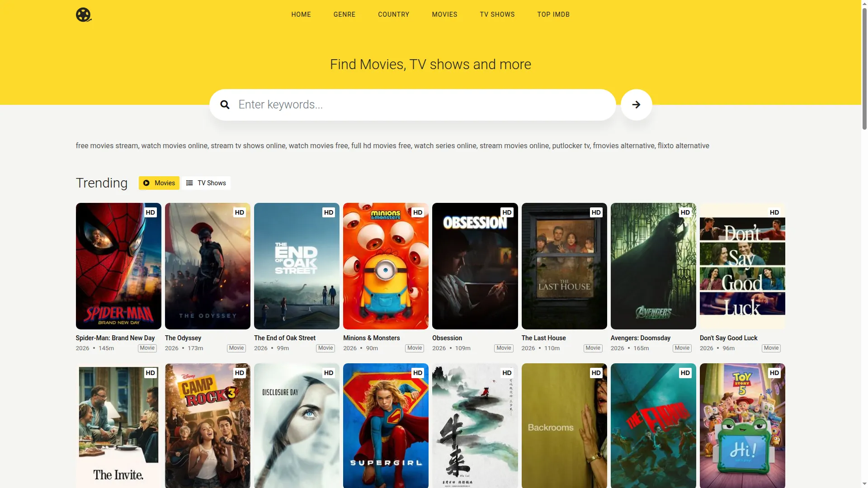
Task: Open Disclosure Day poster
Action: pos(297,426)
